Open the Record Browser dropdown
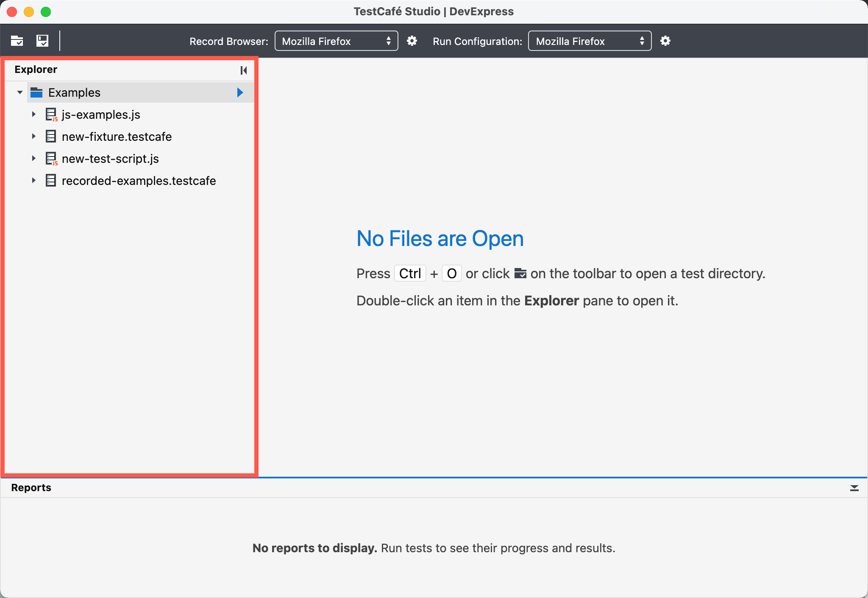Viewport: 868px width, 598px height. 337,41
